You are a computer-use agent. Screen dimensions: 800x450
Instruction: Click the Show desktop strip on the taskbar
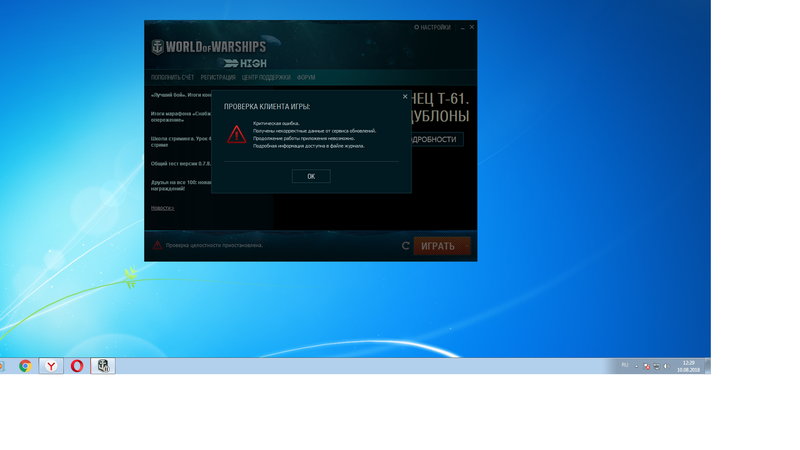pyautogui.click(x=708, y=366)
